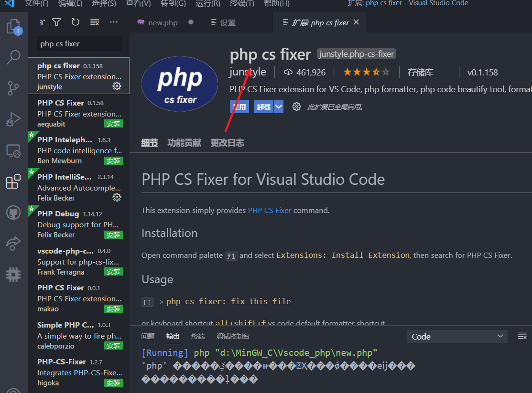
Task: Click the php cs fixer logo image
Action: (x=179, y=84)
